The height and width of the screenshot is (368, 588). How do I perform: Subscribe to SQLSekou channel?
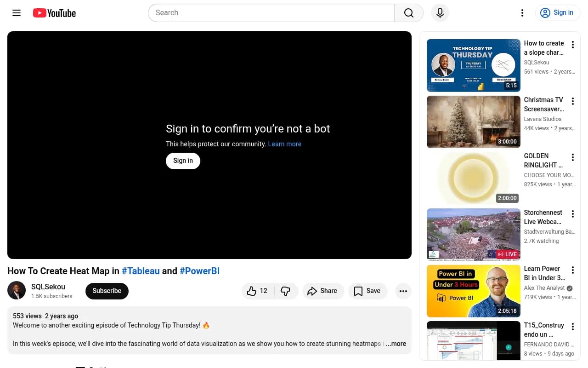(x=107, y=291)
